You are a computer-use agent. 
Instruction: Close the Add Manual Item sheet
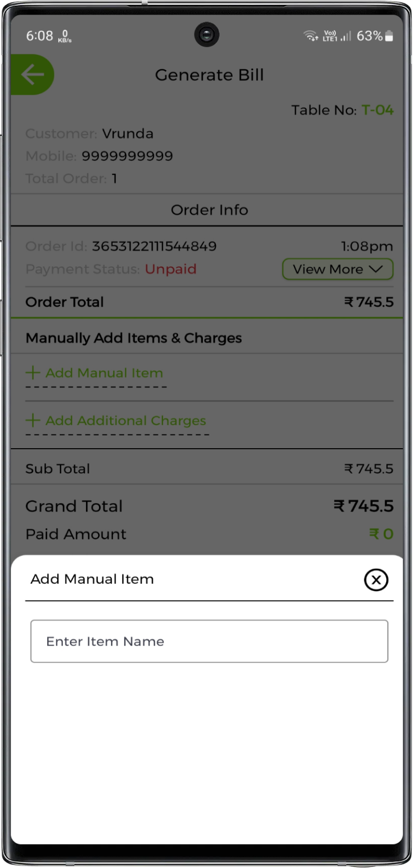[x=376, y=580]
